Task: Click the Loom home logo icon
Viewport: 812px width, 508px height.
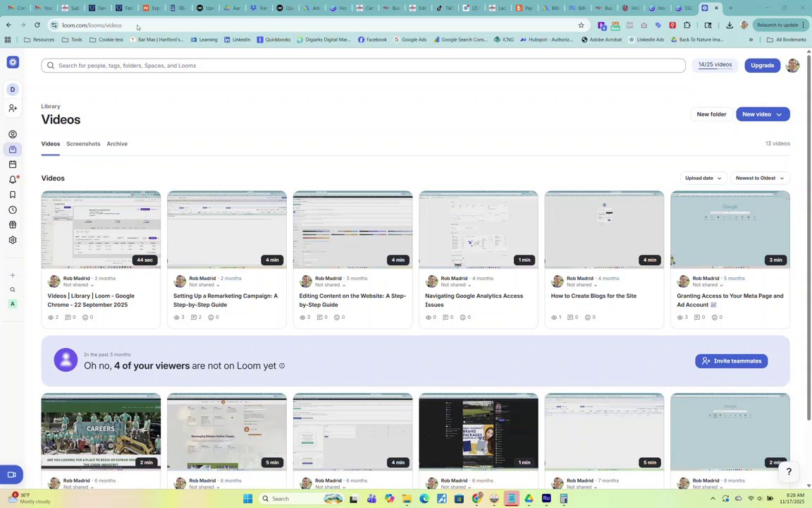Action: (x=13, y=62)
